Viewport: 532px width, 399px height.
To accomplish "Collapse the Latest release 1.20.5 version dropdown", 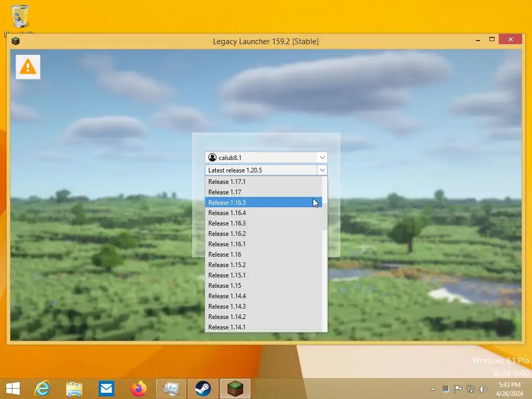I will 322,170.
